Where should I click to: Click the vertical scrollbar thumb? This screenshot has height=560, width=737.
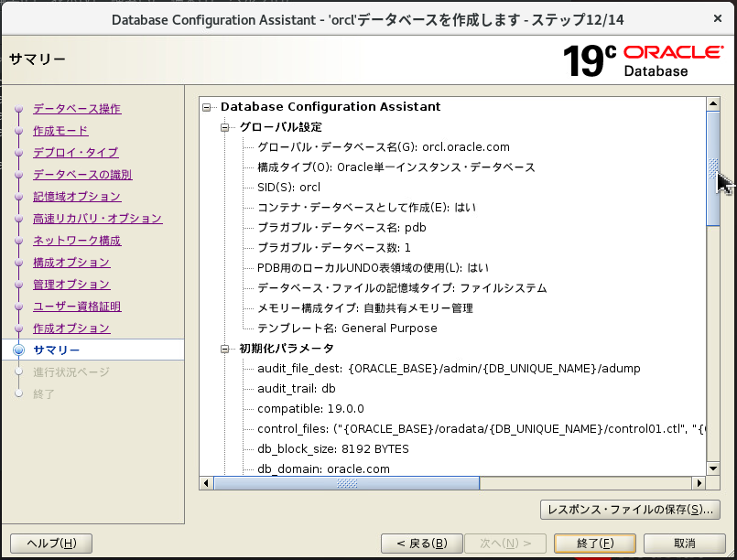[713, 168]
